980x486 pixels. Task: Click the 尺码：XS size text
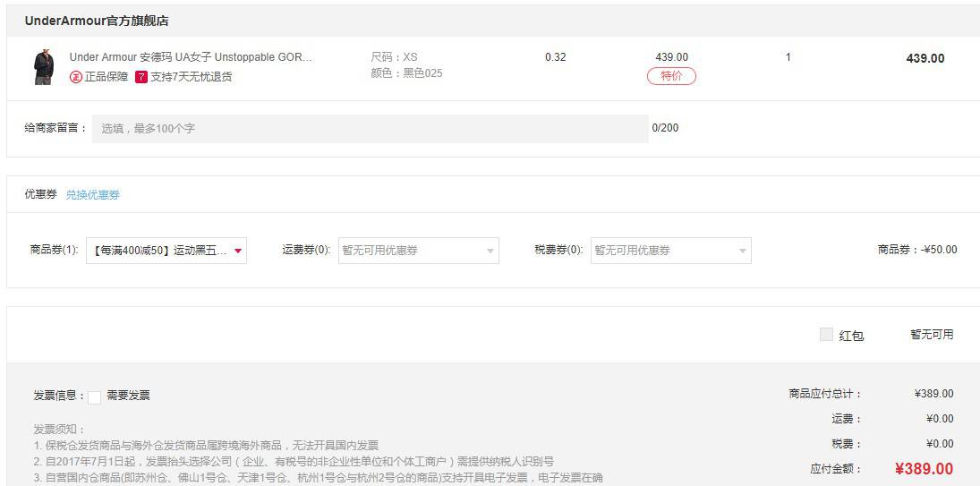click(x=394, y=57)
